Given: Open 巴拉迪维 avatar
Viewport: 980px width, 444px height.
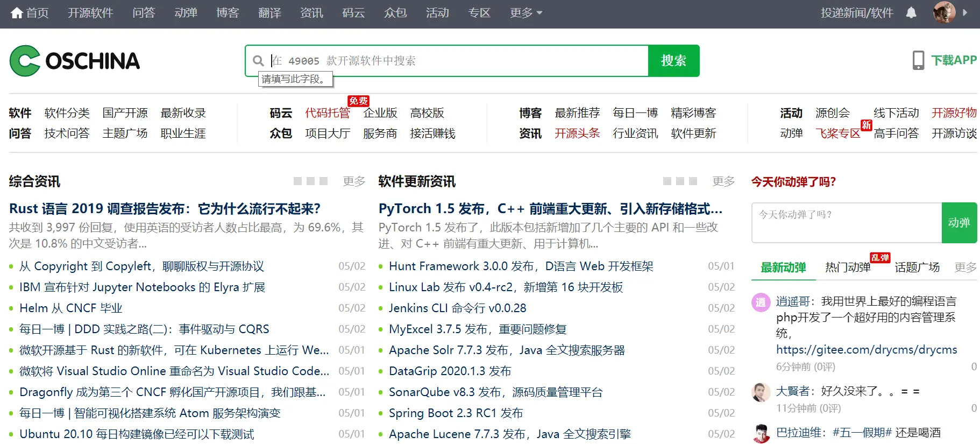Looking at the screenshot, I should [761, 434].
